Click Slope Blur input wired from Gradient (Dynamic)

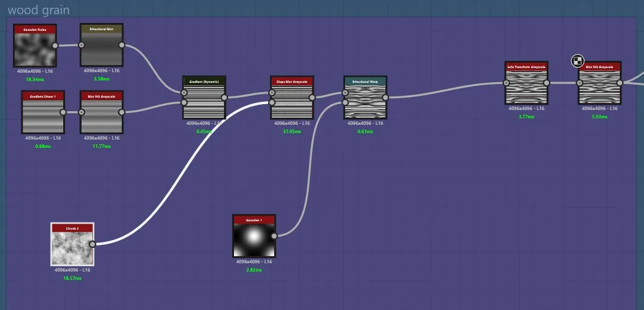coord(272,92)
